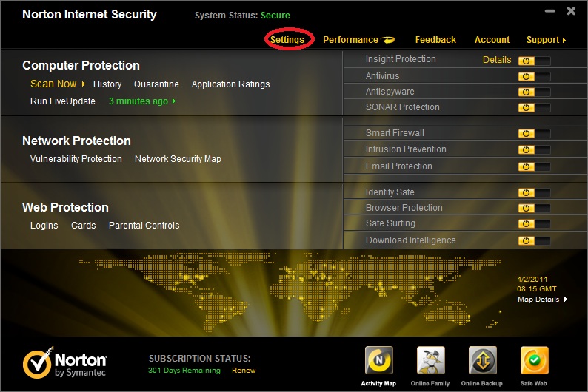Click the Norton by Symantec logo
Viewport: 588px width, 392px height.
pyautogui.click(x=65, y=363)
